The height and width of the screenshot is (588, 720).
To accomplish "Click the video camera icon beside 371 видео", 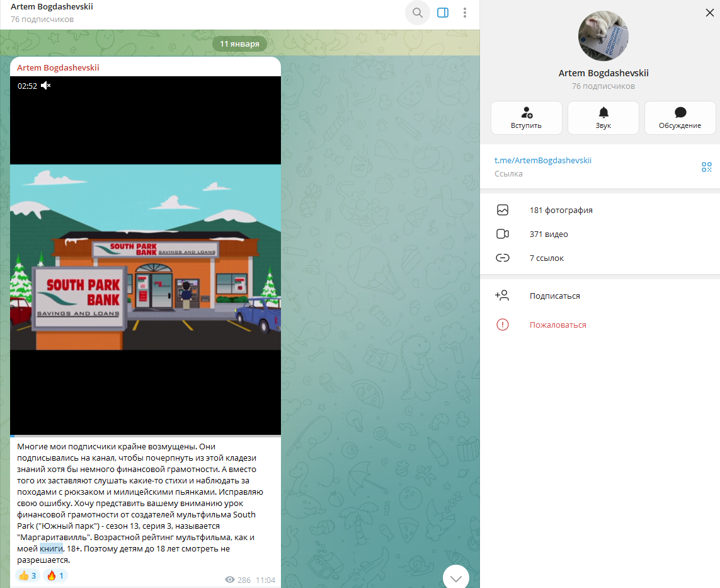I will tap(502, 234).
